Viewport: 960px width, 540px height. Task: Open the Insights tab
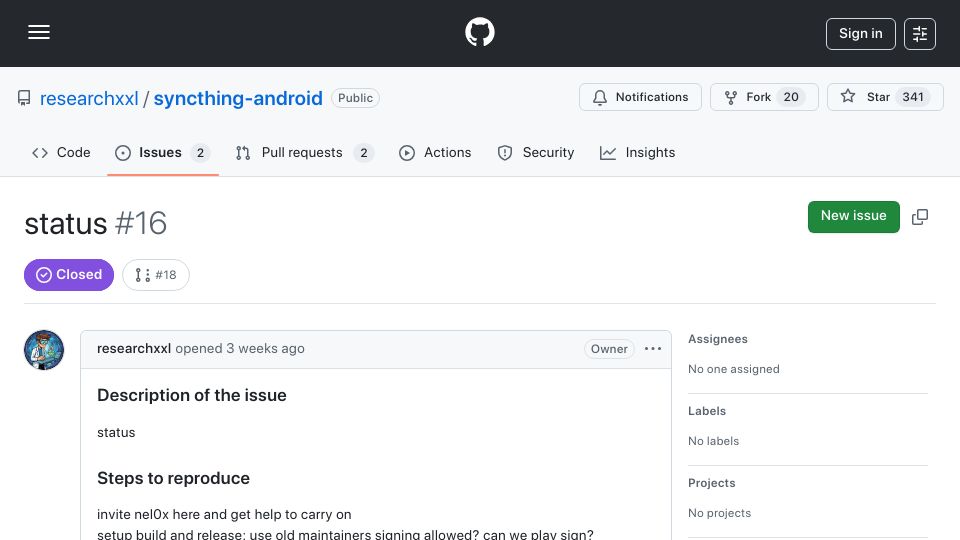pyautogui.click(x=637, y=152)
